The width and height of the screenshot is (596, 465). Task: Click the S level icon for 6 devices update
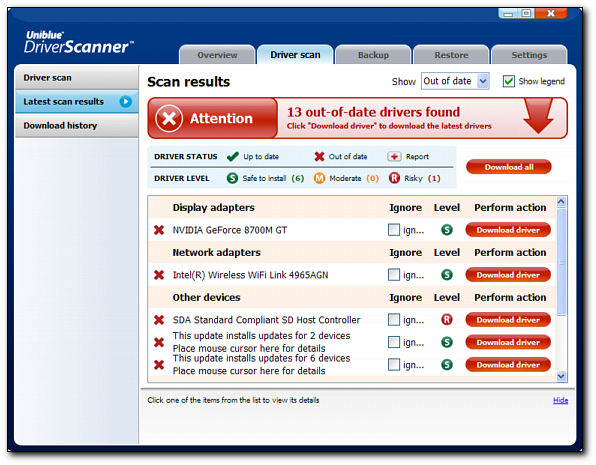pos(447,364)
